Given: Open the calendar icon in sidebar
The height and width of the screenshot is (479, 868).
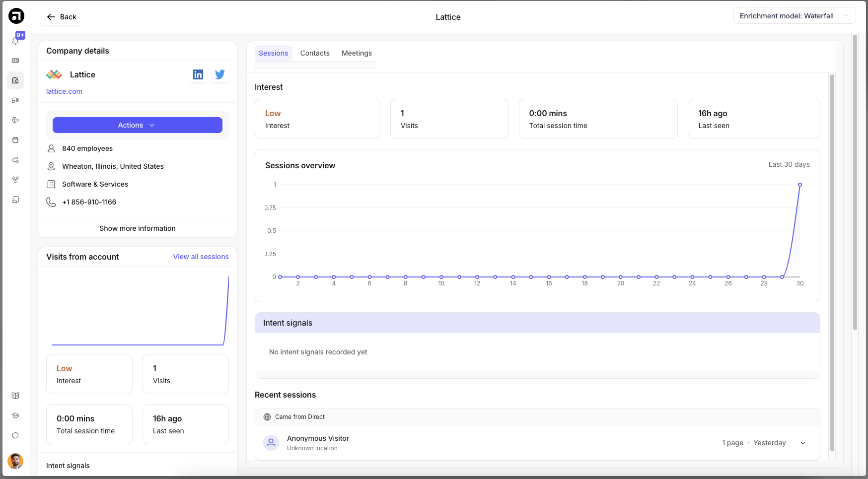Looking at the screenshot, I should [15, 140].
